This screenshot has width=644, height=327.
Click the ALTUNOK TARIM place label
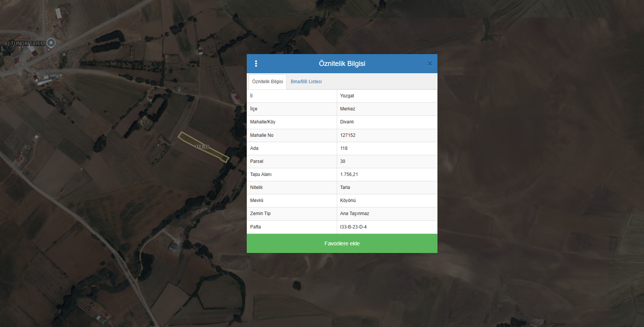pos(25,43)
